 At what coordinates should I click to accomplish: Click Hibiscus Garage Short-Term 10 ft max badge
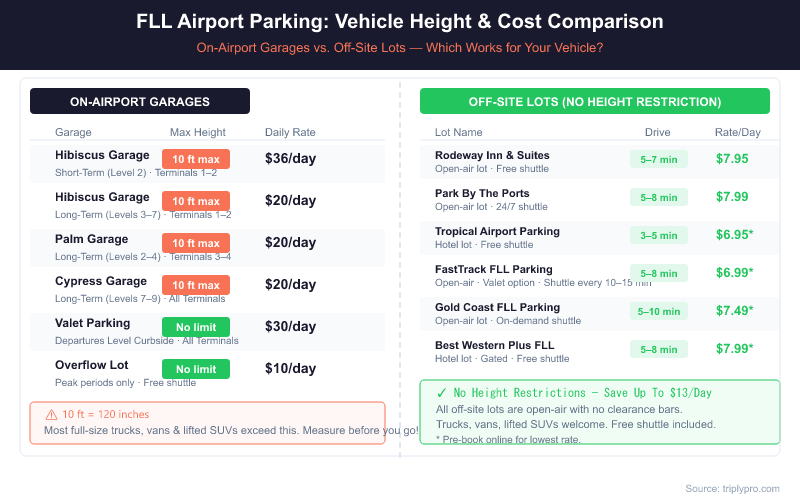(x=196, y=159)
